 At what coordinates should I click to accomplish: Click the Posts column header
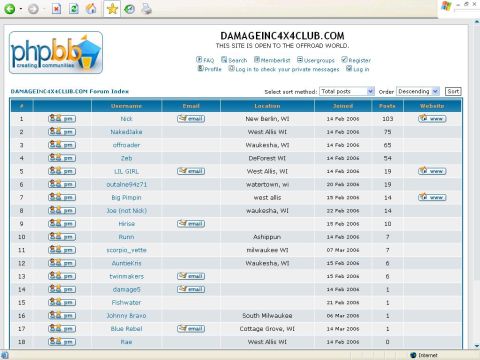(x=387, y=106)
